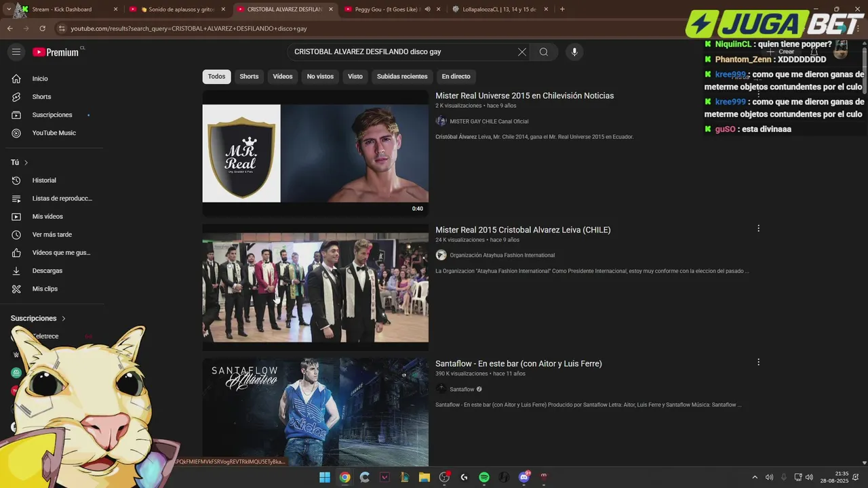868x488 pixels.
Task: Open Mister Real 2015 Cristobal Alvarez Leiva title
Action: pyautogui.click(x=523, y=230)
